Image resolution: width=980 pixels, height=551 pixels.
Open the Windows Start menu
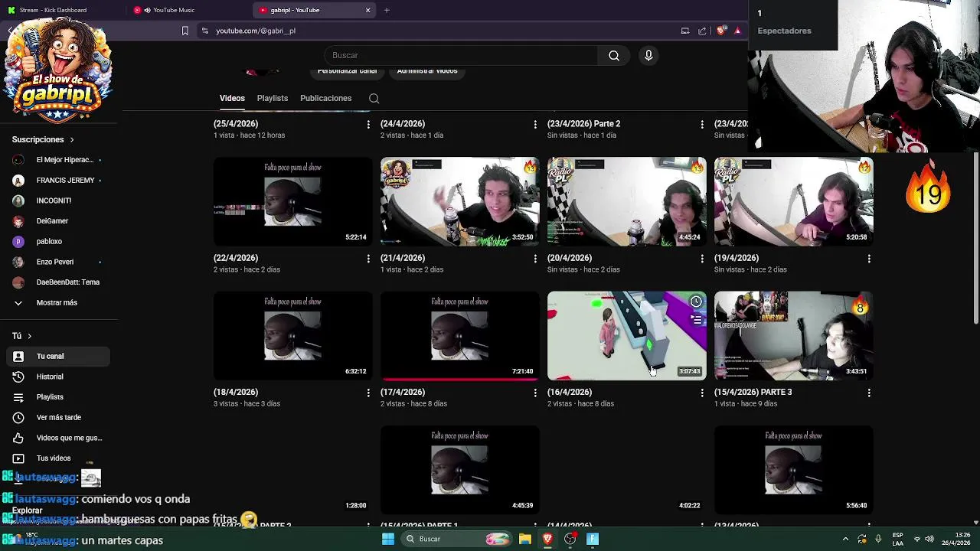pyautogui.click(x=388, y=539)
